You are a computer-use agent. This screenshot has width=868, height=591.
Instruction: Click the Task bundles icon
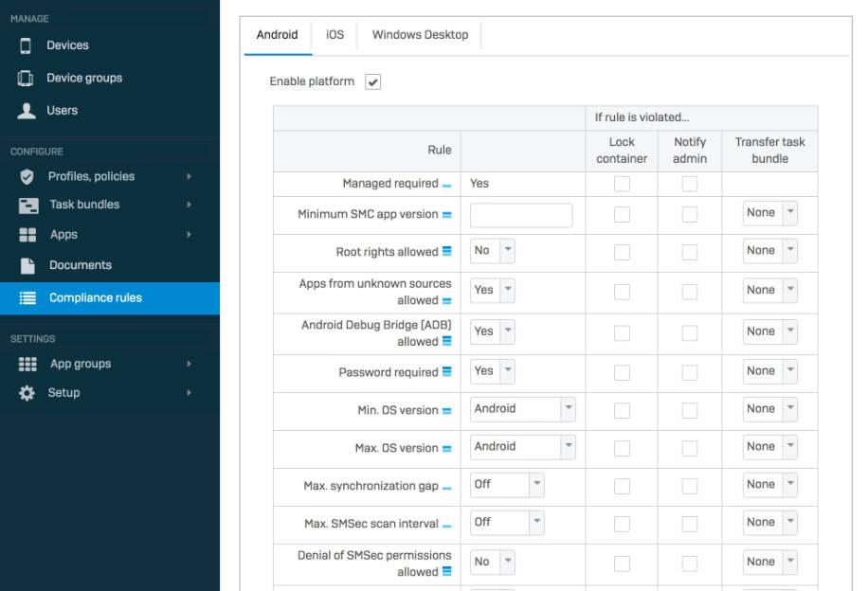tap(28, 206)
